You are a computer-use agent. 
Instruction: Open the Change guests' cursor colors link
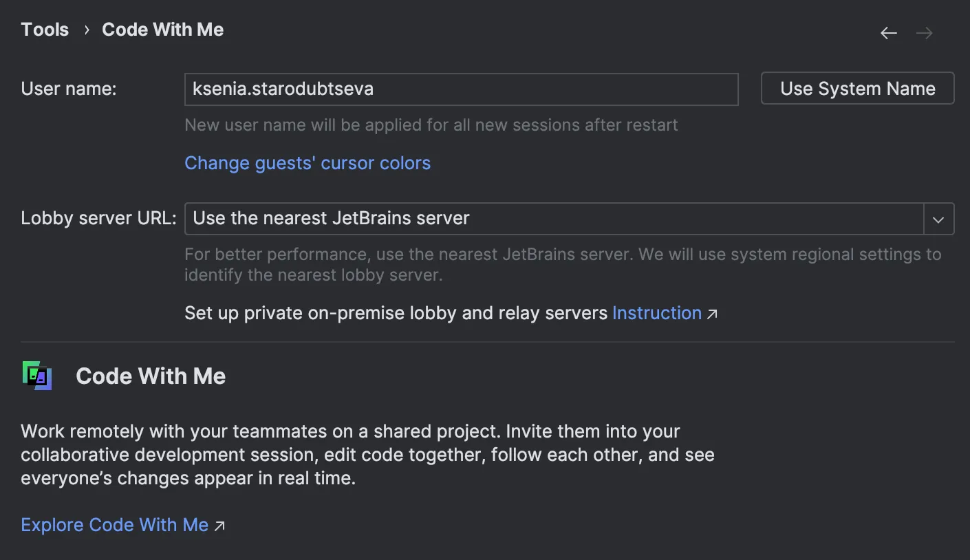pos(308,163)
